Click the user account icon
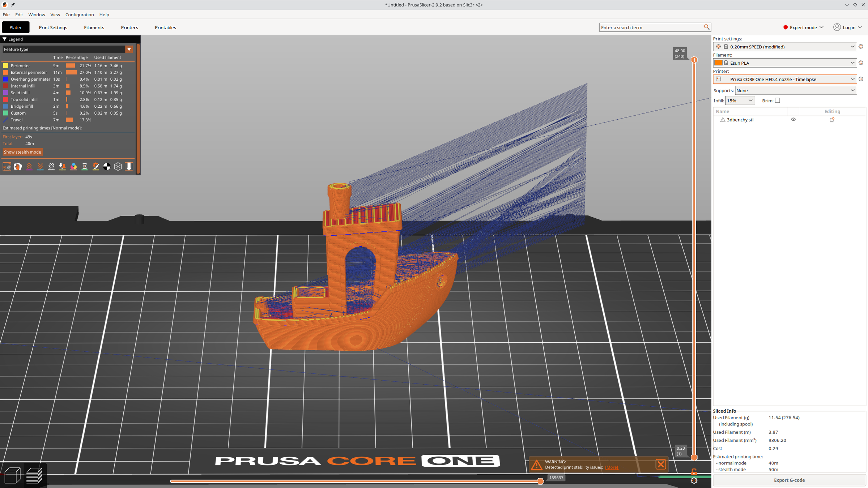Image resolution: width=868 pixels, height=488 pixels. pos(837,27)
